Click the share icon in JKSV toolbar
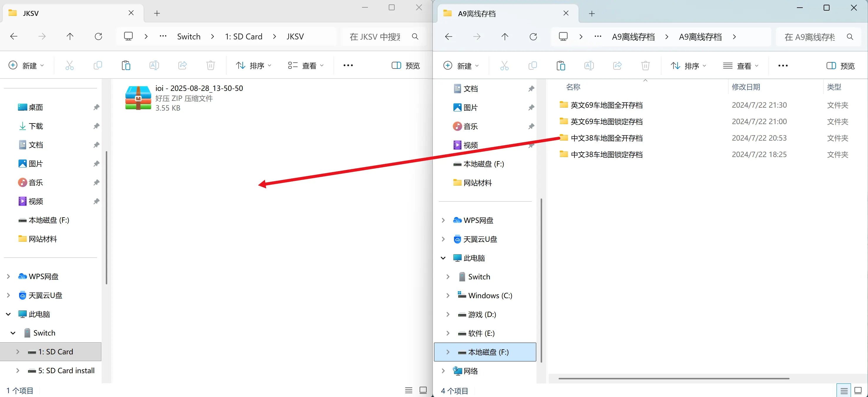The width and height of the screenshot is (868, 397). click(183, 66)
